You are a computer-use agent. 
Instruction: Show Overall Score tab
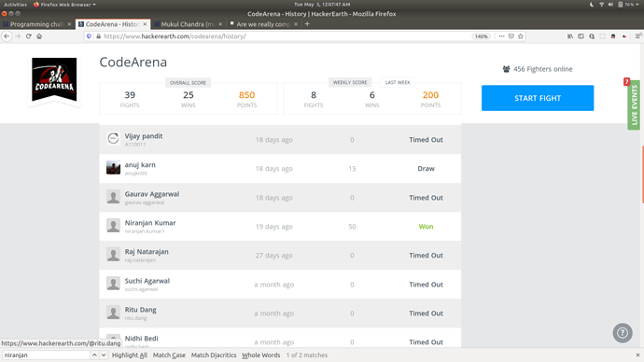click(189, 82)
